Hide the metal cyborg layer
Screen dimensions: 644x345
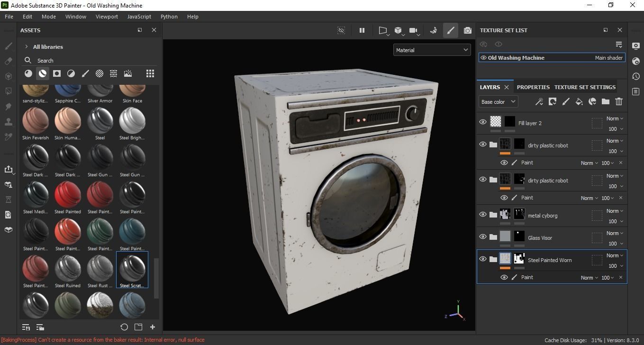(483, 214)
